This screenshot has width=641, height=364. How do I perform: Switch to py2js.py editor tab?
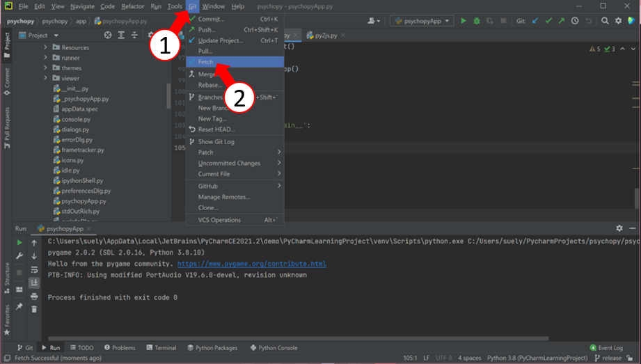(326, 35)
